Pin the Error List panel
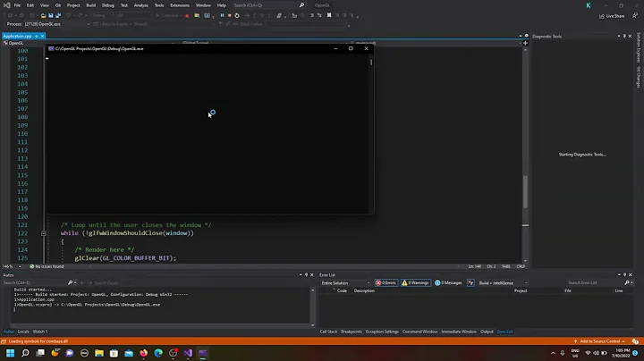The width and height of the screenshot is (644, 361). coord(624,275)
